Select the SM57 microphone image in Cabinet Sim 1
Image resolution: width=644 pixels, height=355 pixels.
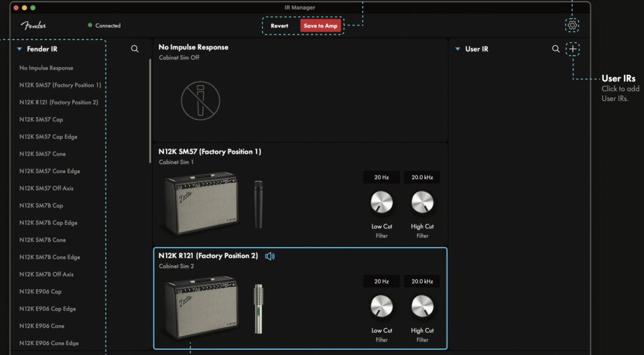pyautogui.click(x=258, y=204)
